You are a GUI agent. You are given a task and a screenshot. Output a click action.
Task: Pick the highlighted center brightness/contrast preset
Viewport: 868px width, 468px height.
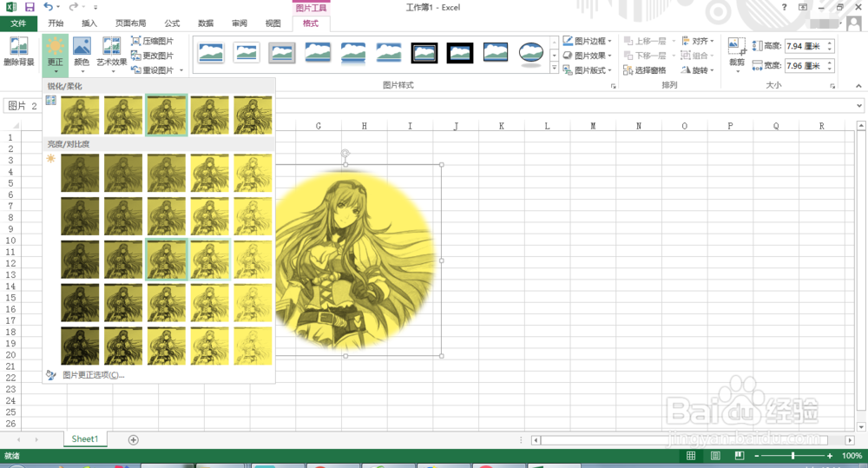click(x=167, y=260)
